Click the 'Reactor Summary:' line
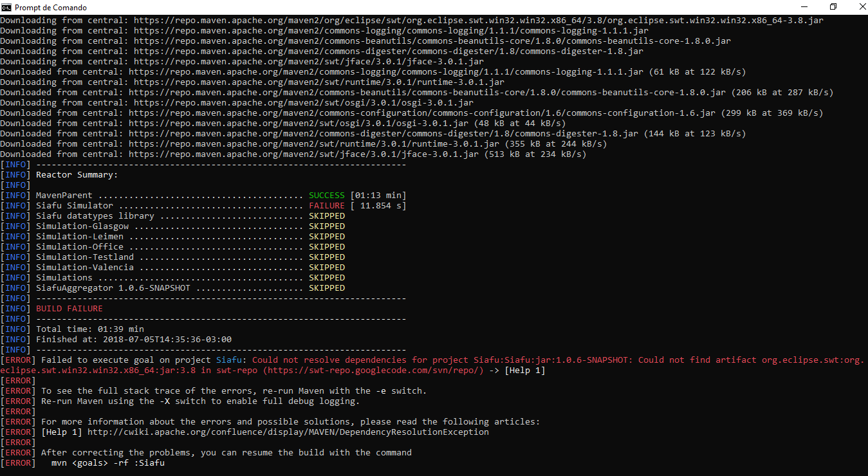This screenshot has width=868, height=476. tap(77, 175)
